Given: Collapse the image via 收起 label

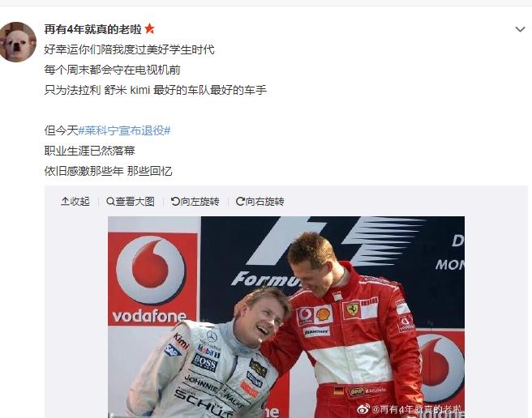Looking at the screenshot, I should [x=79, y=202].
